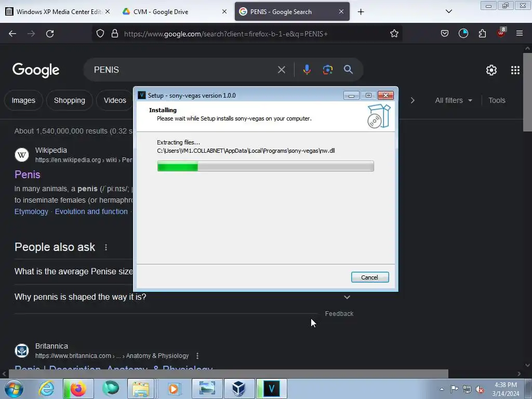Open Windows Explorer folder in taskbar
532x399 pixels.
click(x=141, y=389)
